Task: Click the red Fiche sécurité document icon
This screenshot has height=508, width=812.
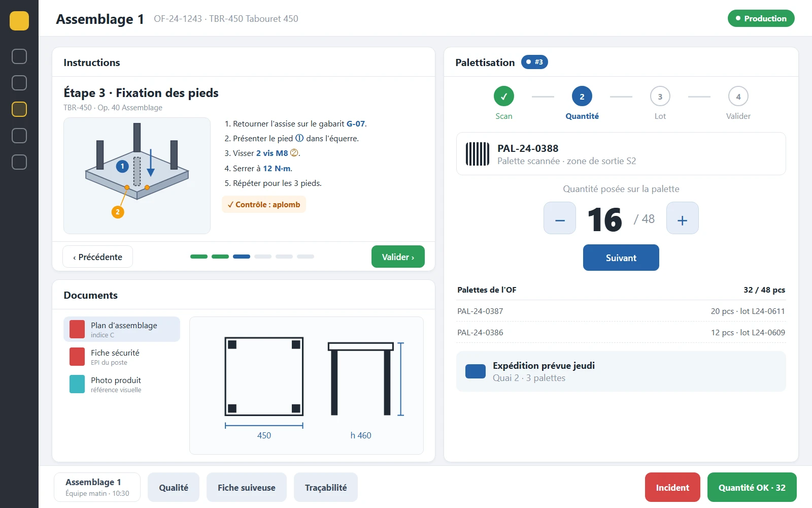Action: (x=77, y=357)
